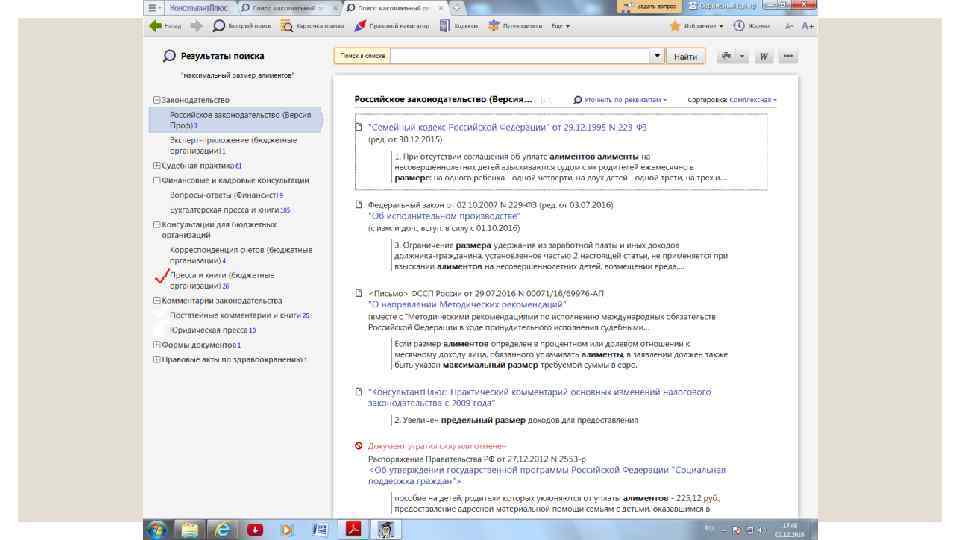
Task: Click document icon beside Письмо ФССП России
Action: [359, 293]
